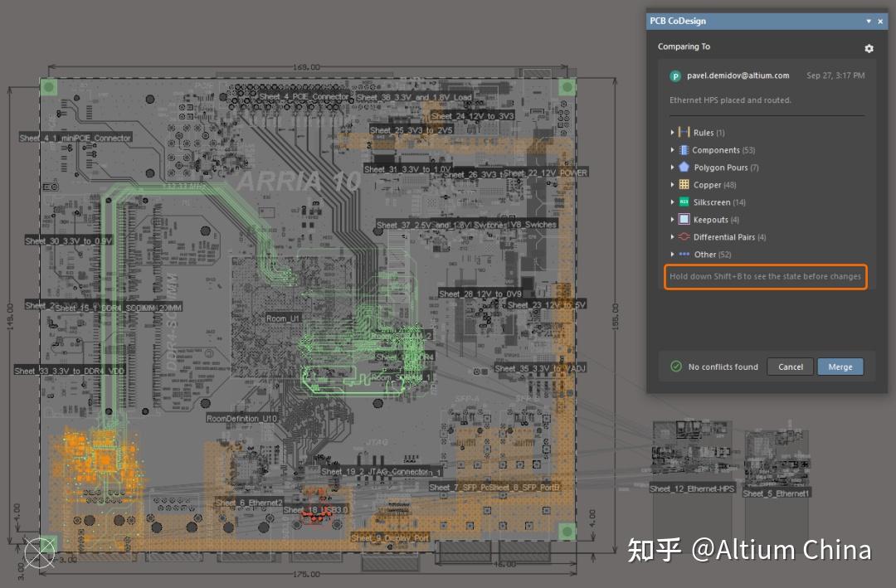Click the Keepouts category icon
The image size is (896, 588).
683,219
